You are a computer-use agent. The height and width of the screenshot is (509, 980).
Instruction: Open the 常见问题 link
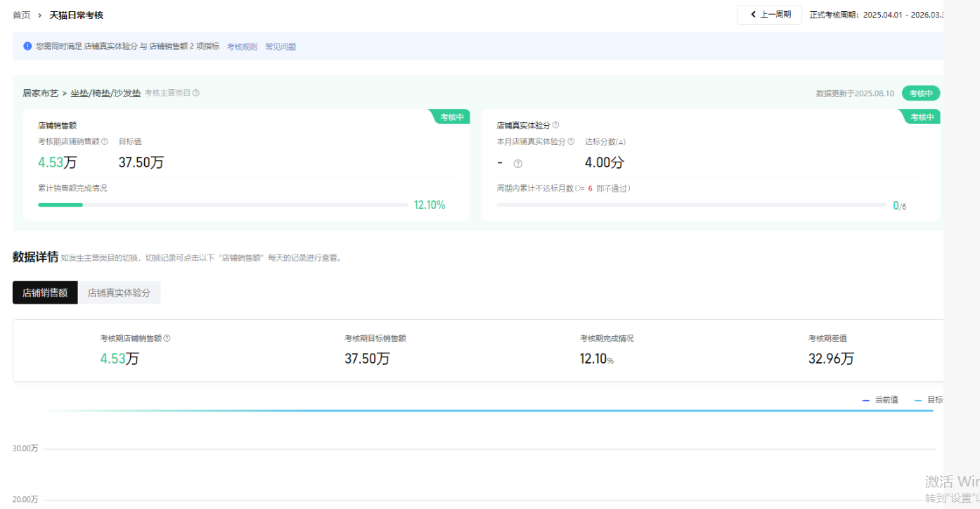coord(281,47)
